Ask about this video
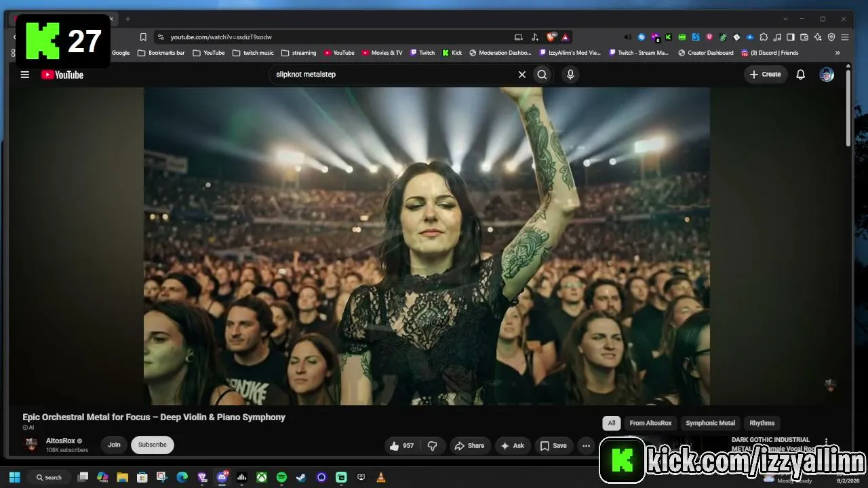Screen dimensions: 868x488 (x=512, y=445)
